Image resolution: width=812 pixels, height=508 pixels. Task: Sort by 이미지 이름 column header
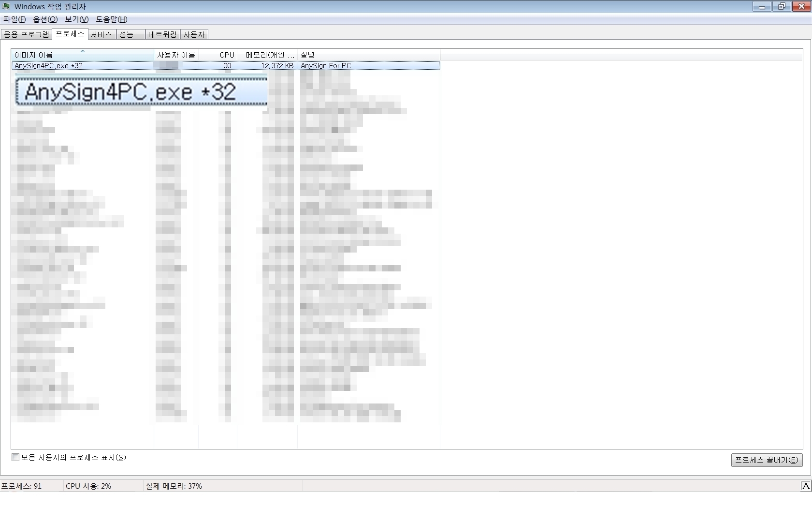(x=82, y=55)
